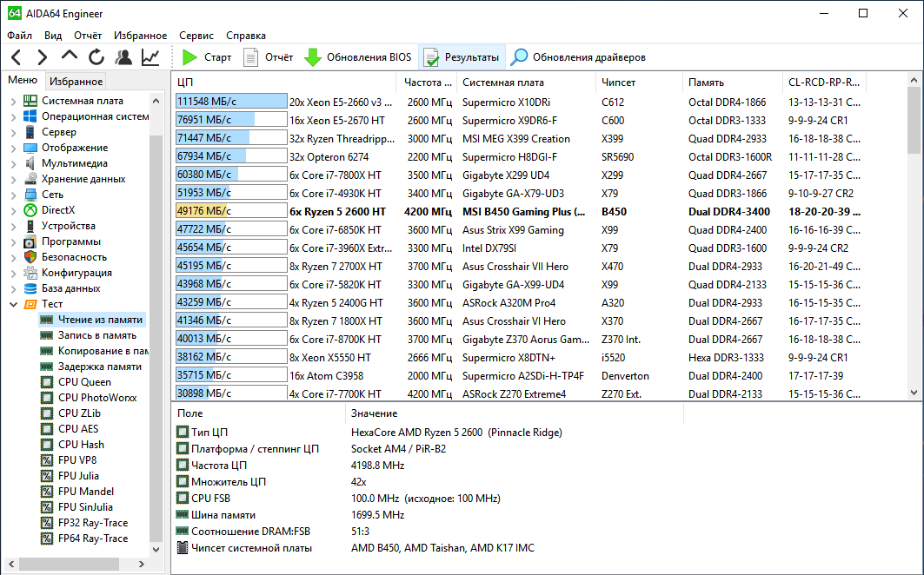Click the Результаты checkmark icon

tap(431, 57)
